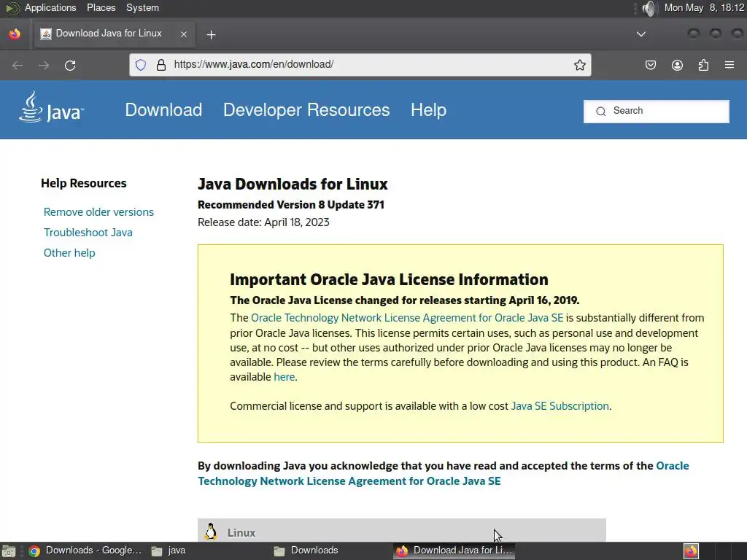Screen dimensions: 747x560
Task: Open the Remove older versions link
Action: pos(98,212)
